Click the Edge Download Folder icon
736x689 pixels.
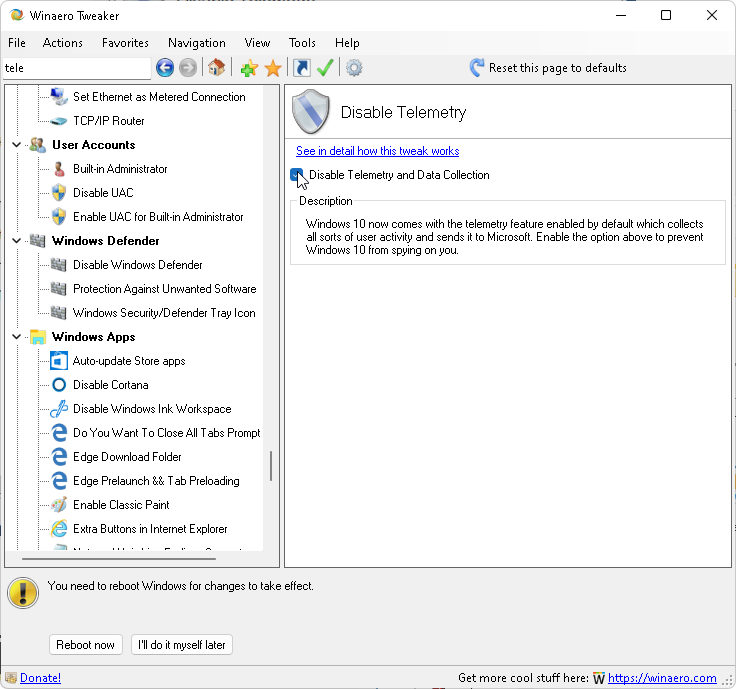(59, 457)
